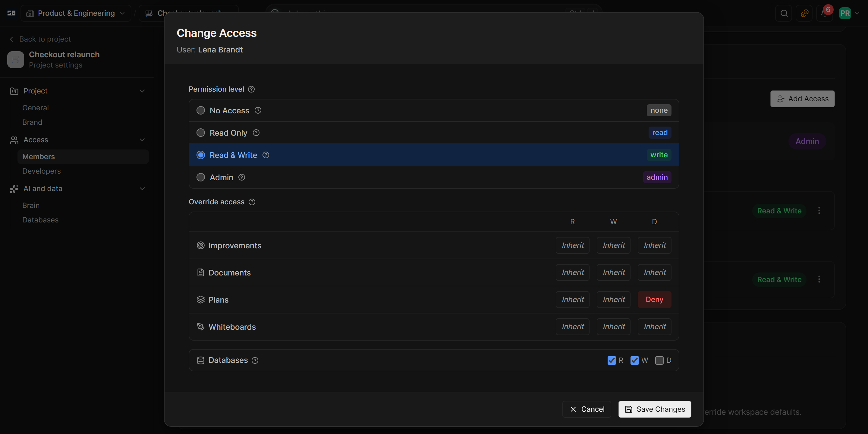Click the Read & Write help icon
868x434 pixels.
266,155
